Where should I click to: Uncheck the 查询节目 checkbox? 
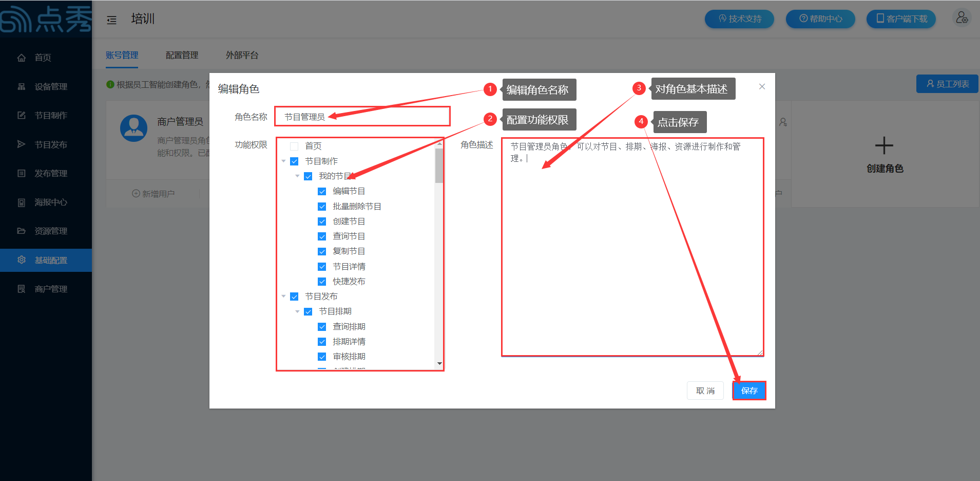click(x=322, y=236)
